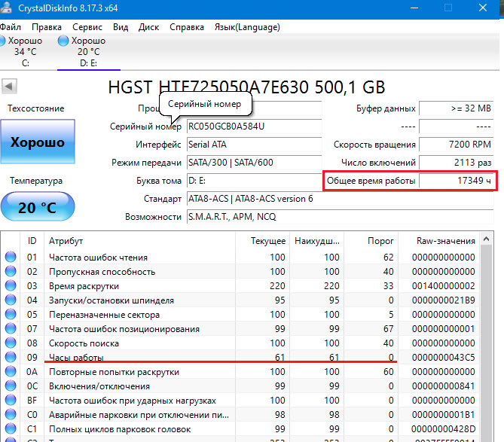Open the Диск menu
The height and width of the screenshot is (442, 504).
pos(148,27)
